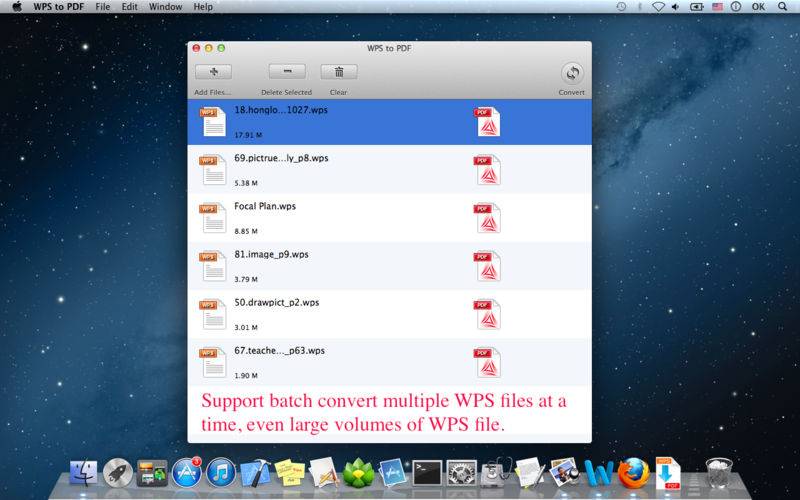Open App Store from the dock
800x500 pixels.
pos(186,472)
